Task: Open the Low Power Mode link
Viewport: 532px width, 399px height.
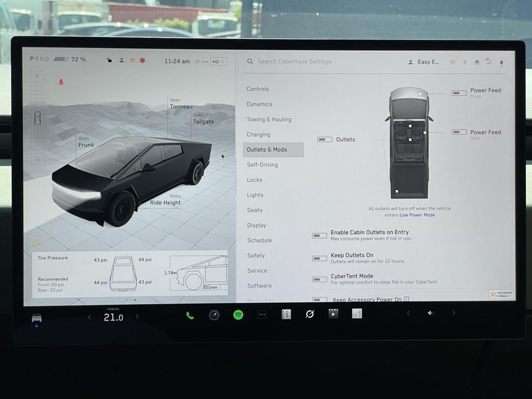Action: [417, 215]
